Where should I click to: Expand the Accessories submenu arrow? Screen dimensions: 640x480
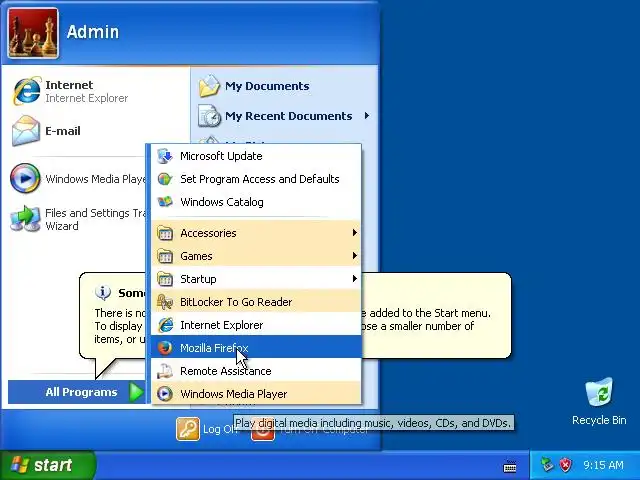pyautogui.click(x=354, y=233)
